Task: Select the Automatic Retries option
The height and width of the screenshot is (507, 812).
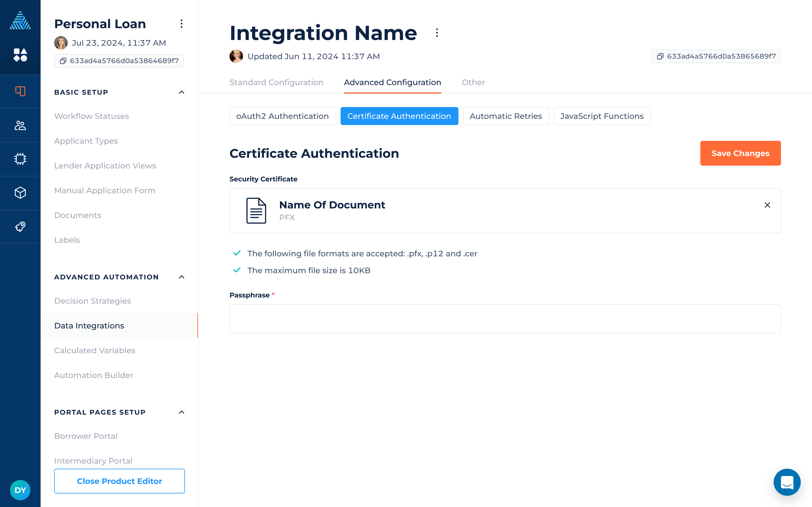Action: coord(506,116)
